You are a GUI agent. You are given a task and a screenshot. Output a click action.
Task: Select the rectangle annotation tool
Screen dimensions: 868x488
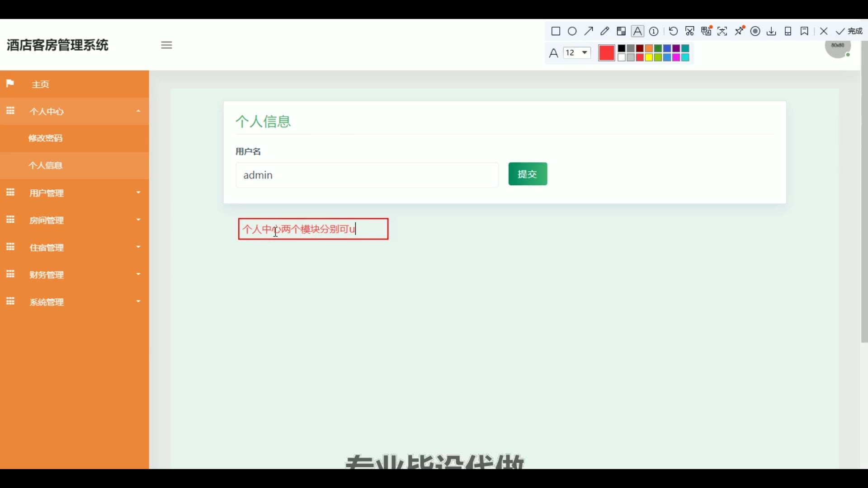click(x=556, y=31)
